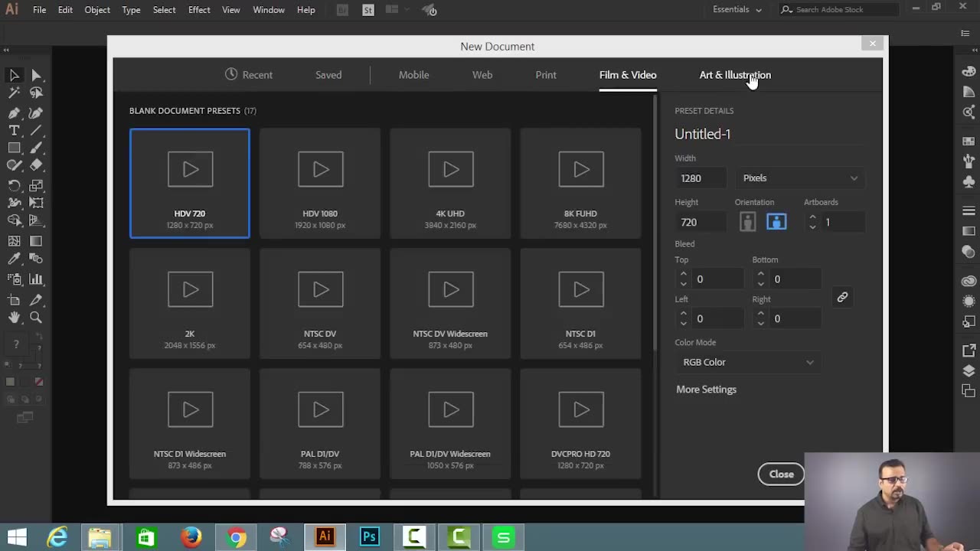Open the Swatches panel icon
The width and height of the screenshot is (980, 551).
point(969,142)
